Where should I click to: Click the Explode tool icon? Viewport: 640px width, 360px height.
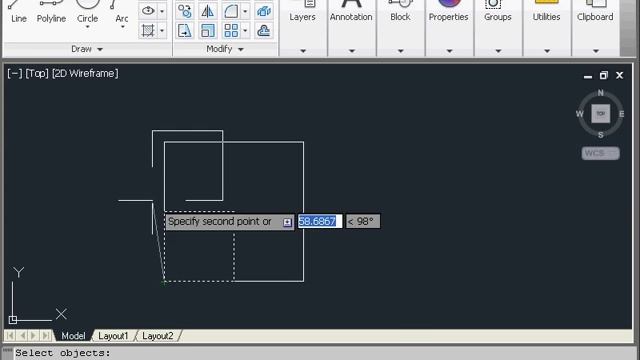pyautogui.click(x=264, y=11)
